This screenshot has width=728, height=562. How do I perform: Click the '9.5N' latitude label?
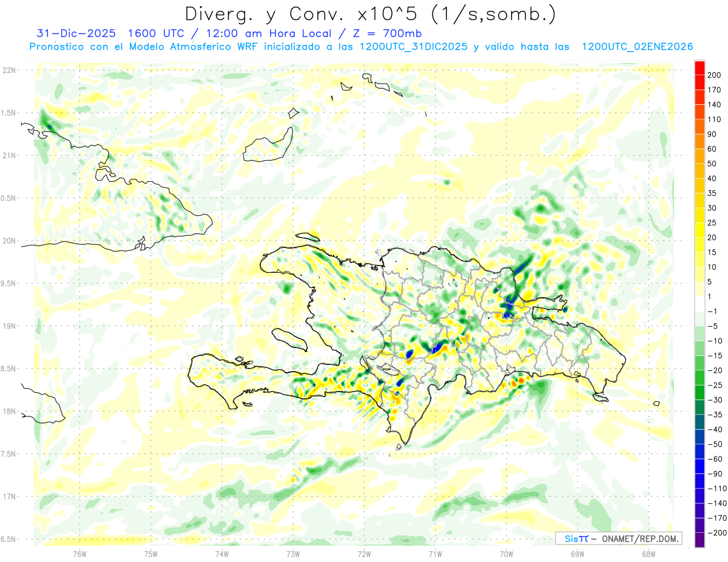click(9, 283)
